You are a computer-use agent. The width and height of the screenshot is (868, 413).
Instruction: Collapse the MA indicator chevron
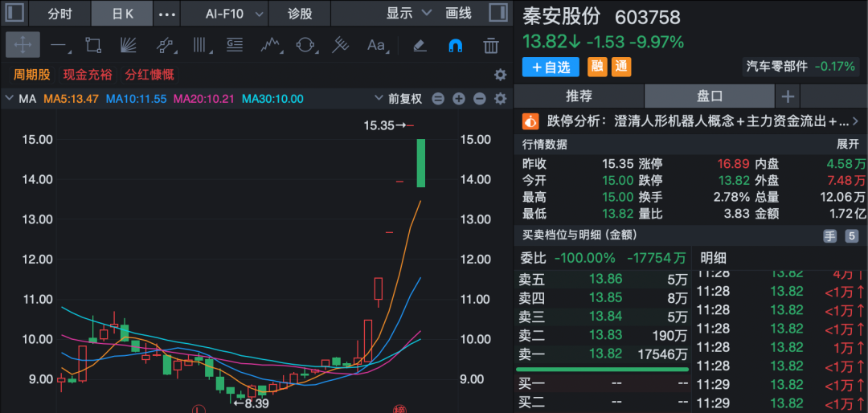[x=9, y=99]
